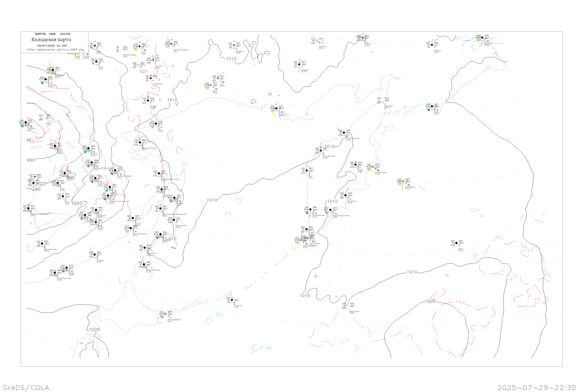Click the Семлячики station filled circle marker
The width and height of the screenshot is (588, 392).
346,195
